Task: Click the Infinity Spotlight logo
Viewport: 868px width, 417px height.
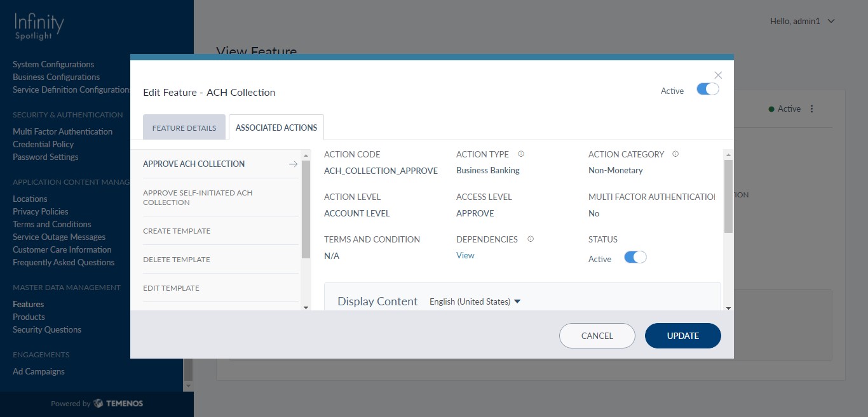Action: coord(39,27)
